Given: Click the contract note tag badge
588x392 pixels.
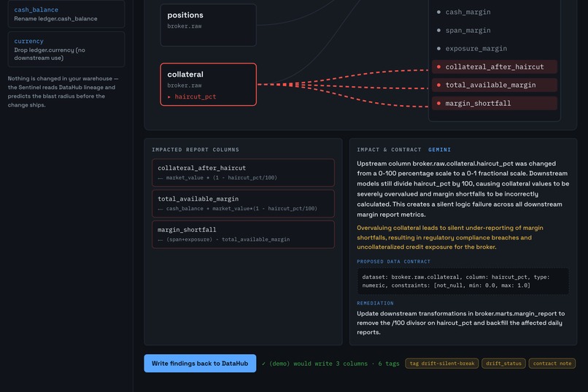Looking at the screenshot, I should [552, 363].
